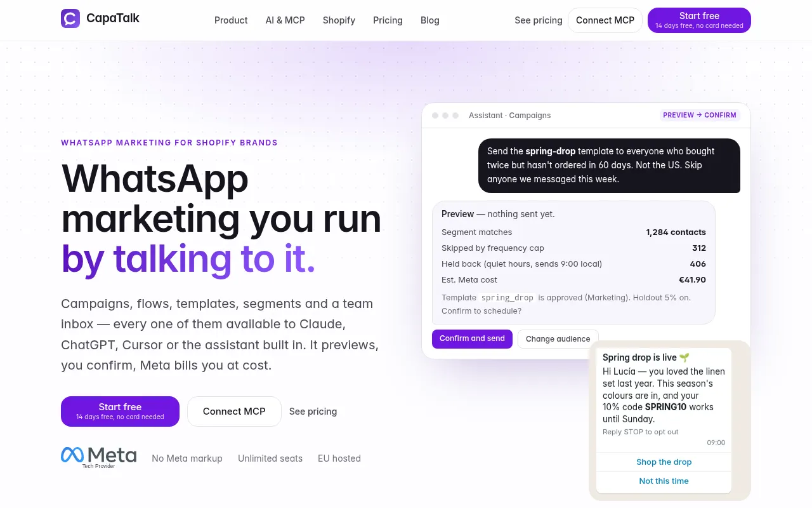Click the CapaTalk logo icon
Viewport: 812px width, 508px height.
point(70,18)
